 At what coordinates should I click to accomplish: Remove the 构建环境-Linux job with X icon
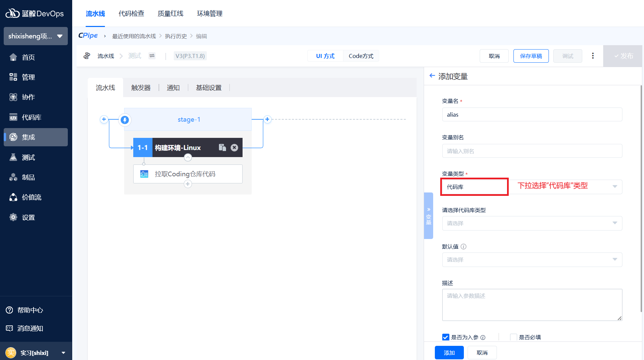(234, 148)
